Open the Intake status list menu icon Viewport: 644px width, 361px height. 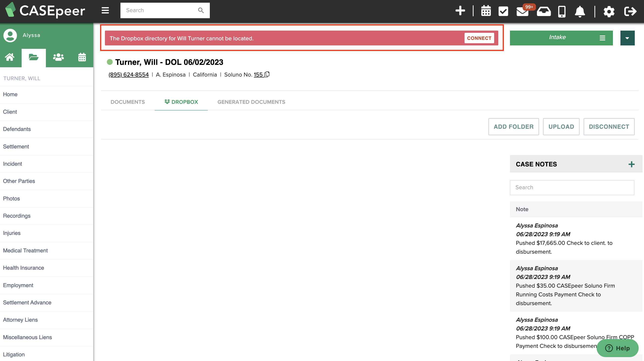(x=602, y=38)
